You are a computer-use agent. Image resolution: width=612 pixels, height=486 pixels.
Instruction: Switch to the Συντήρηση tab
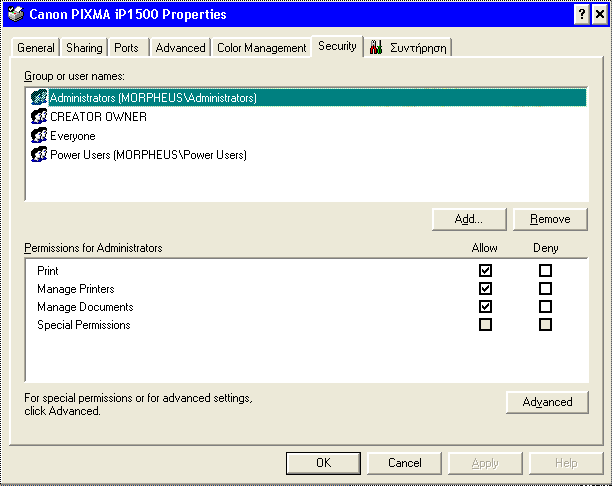pyautogui.click(x=408, y=48)
